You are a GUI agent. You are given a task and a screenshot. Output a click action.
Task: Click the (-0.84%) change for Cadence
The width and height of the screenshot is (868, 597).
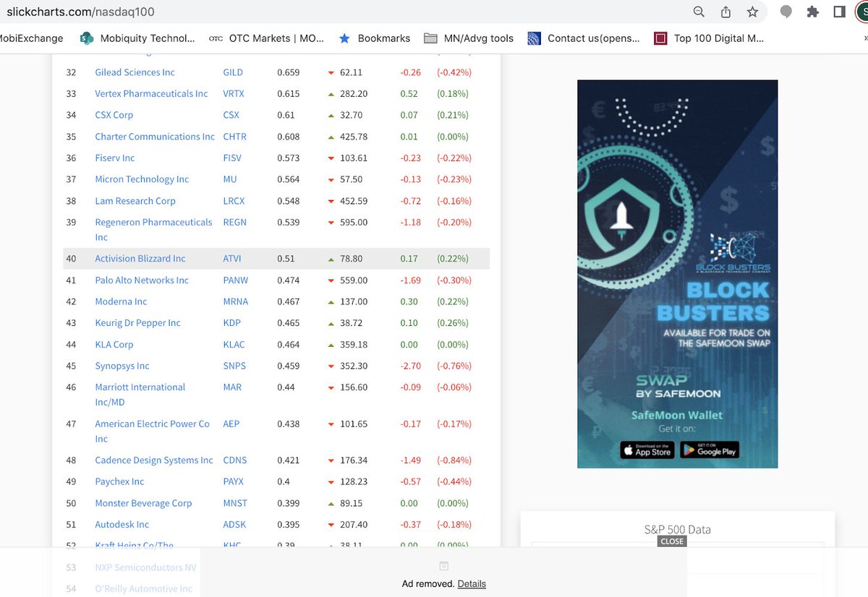click(x=454, y=460)
